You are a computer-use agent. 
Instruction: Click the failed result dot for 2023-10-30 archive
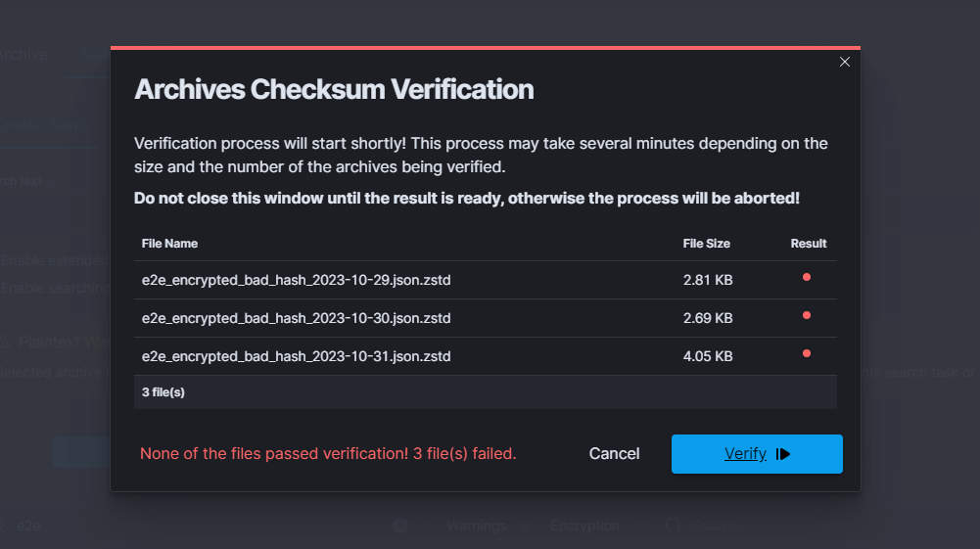pyautogui.click(x=807, y=315)
